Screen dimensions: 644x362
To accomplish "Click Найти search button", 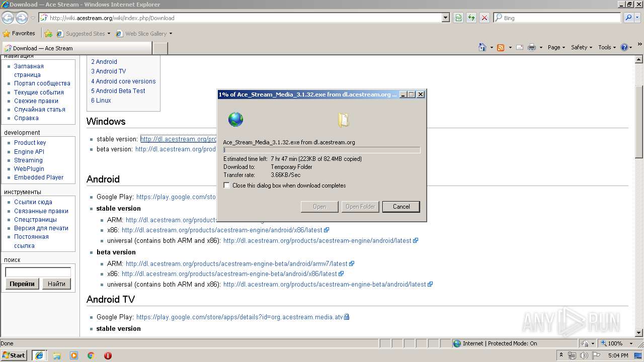I will (56, 284).
